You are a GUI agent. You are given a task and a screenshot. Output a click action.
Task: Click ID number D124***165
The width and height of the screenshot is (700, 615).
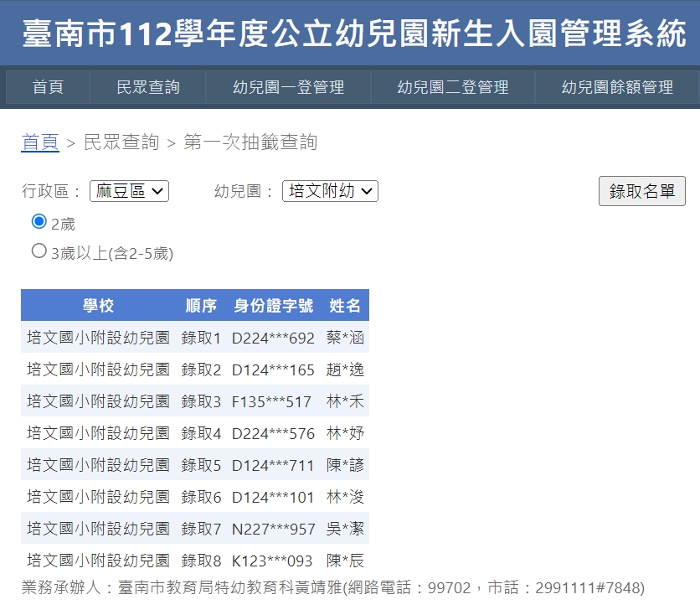click(x=273, y=370)
